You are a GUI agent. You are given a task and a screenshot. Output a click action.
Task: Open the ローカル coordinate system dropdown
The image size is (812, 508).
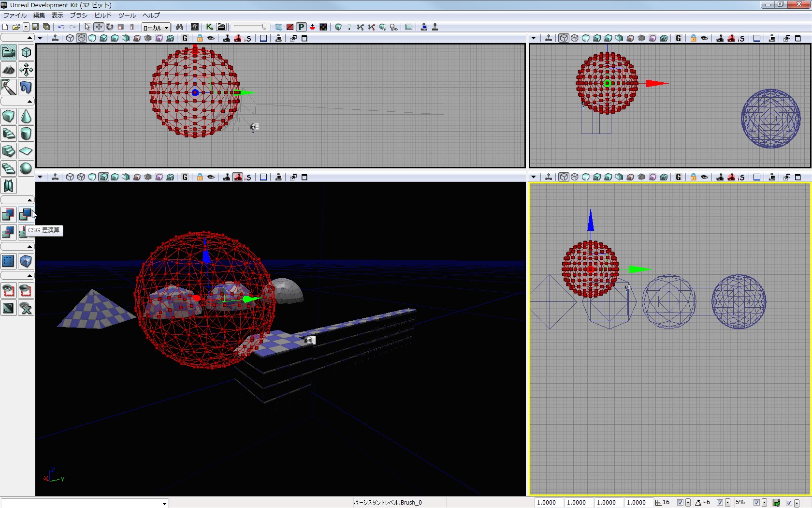[156, 28]
